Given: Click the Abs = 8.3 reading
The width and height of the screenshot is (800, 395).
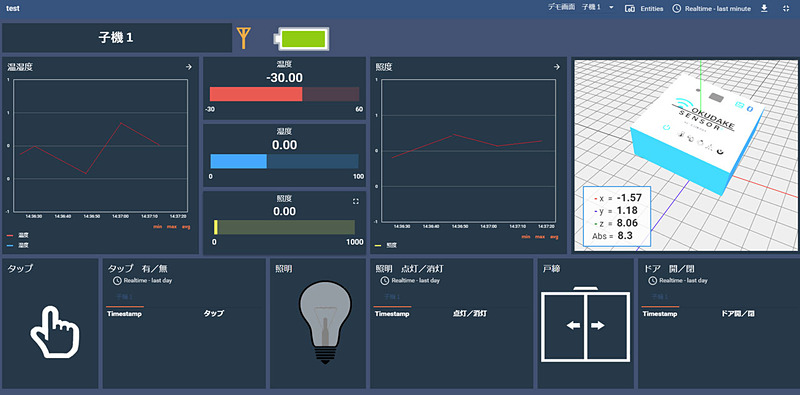Looking at the screenshot, I should coord(612,236).
